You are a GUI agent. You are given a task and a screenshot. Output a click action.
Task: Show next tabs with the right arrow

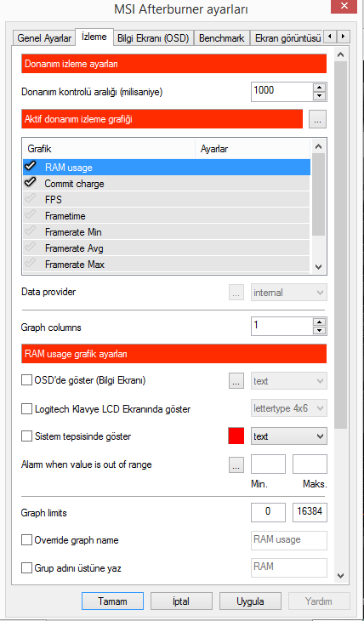344,37
